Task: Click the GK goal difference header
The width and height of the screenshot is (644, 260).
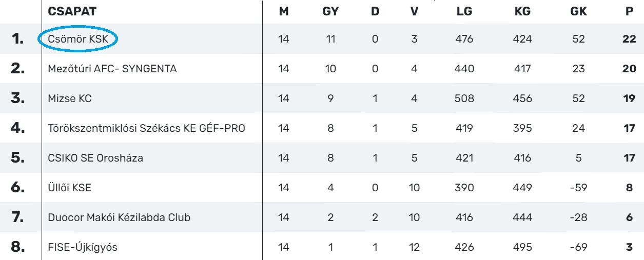Action: click(x=579, y=11)
